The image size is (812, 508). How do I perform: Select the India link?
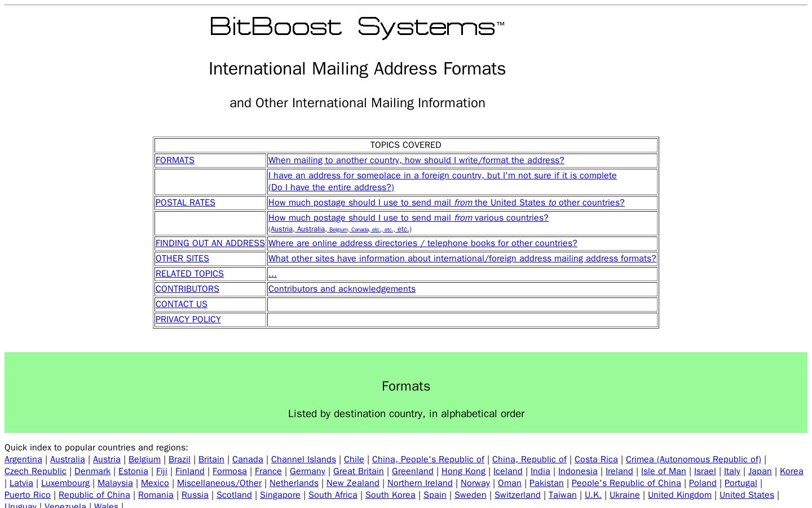pos(540,471)
